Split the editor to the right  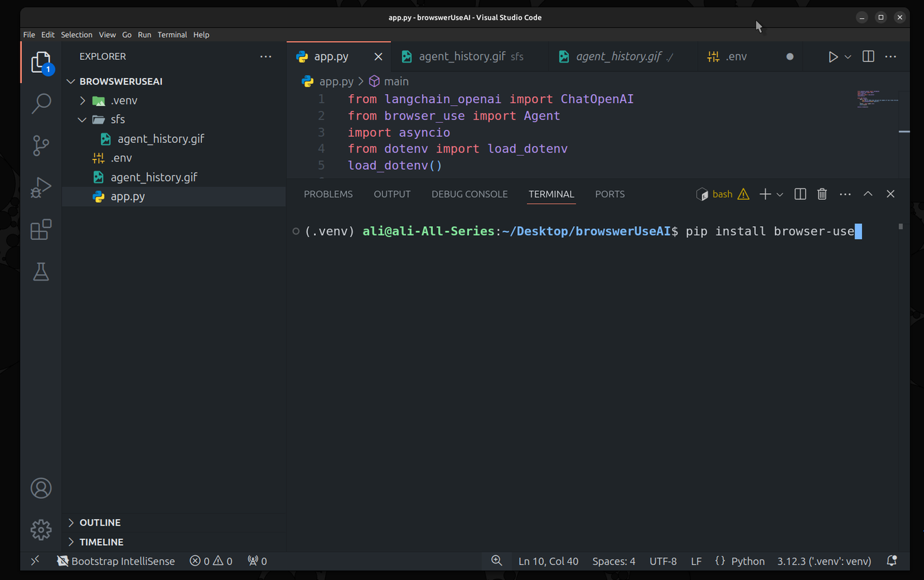coord(868,57)
